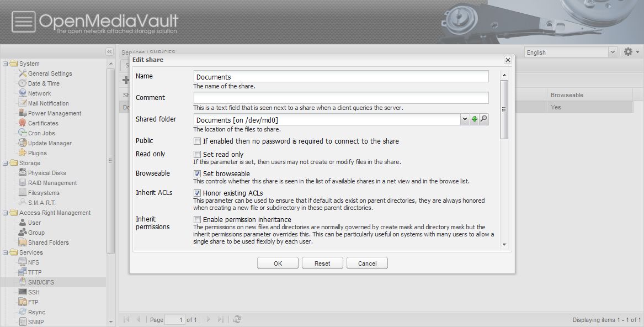Uncheck the Set browseable checkbox
The image size is (644, 327).
point(197,173)
